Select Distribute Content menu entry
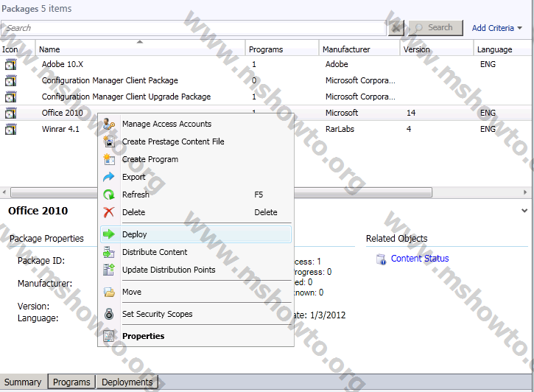 (196, 252)
